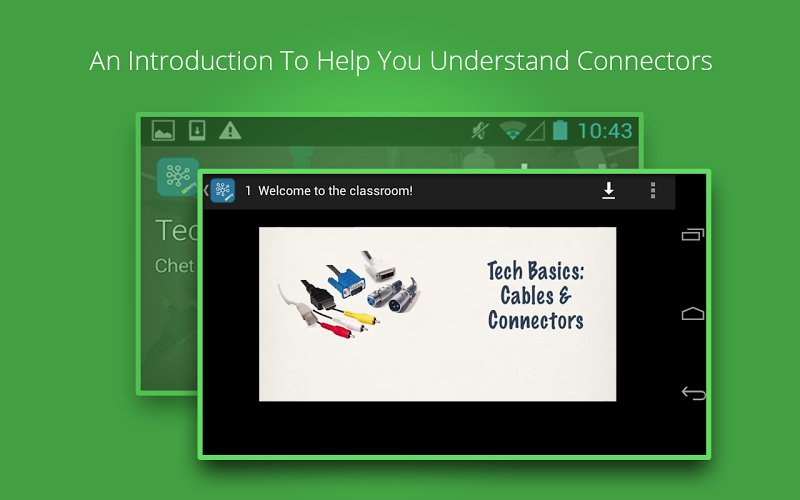Tap the download notification icon in status bar

(x=197, y=131)
